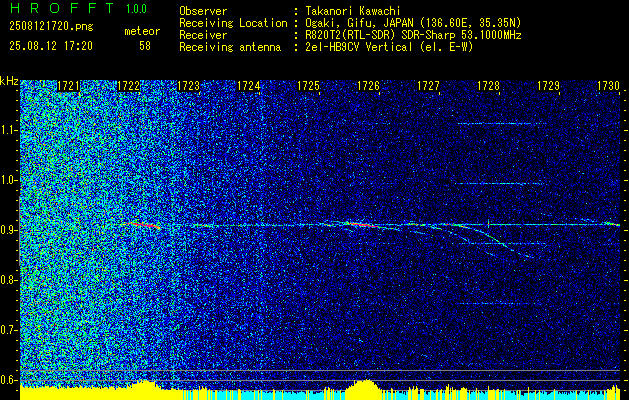This screenshot has height=400, width=629.
Task: Click the 1730 time marker
Action: 609,86
